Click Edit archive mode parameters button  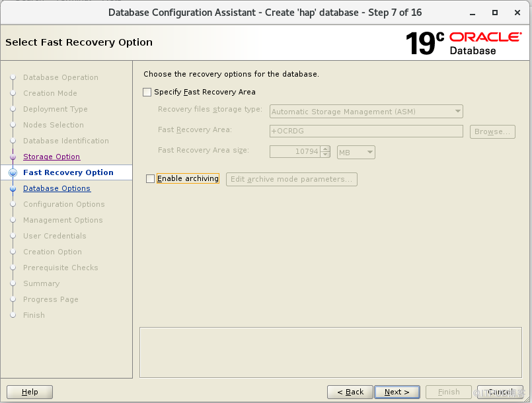click(291, 179)
